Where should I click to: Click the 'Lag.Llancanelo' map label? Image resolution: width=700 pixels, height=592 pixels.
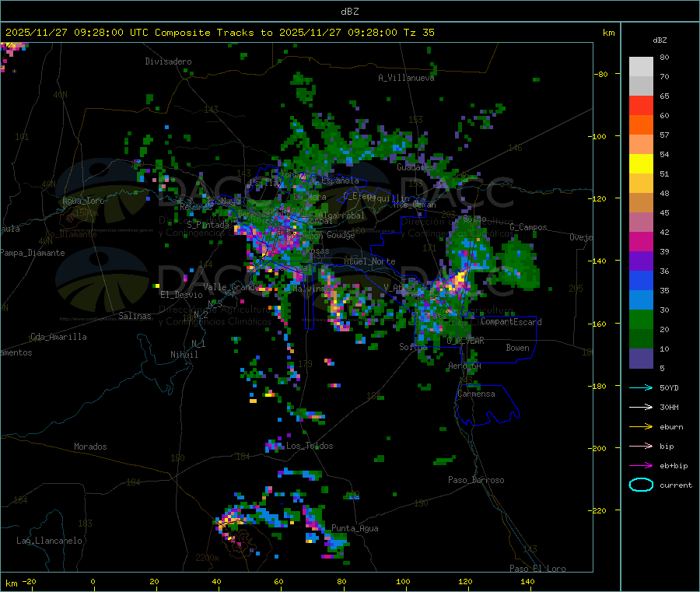point(49,541)
